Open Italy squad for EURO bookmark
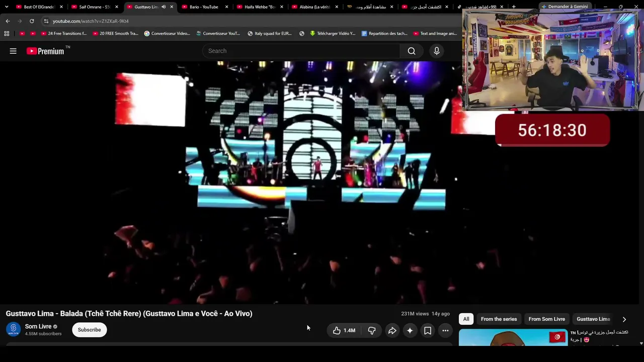This screenshot has height=362, width=644. [x=269, y=34]
